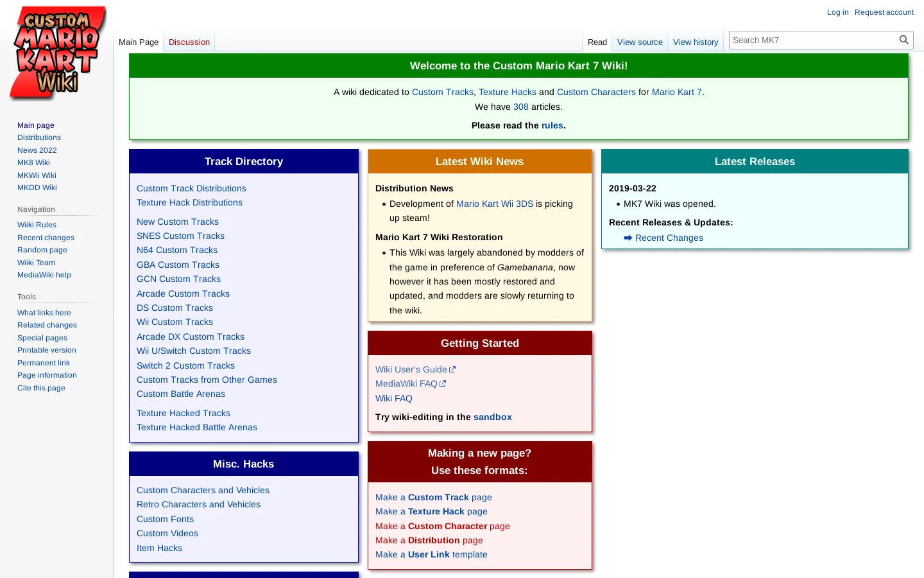Open SNES Custom Tracks link
Image resolution: width=924 pixels, height=578 pixels.
180,236
